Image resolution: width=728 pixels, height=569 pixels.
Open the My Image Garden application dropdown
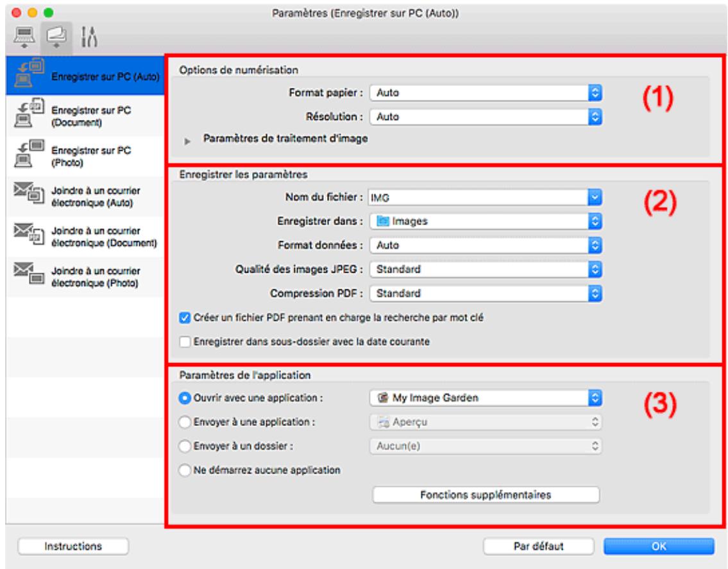486,398
